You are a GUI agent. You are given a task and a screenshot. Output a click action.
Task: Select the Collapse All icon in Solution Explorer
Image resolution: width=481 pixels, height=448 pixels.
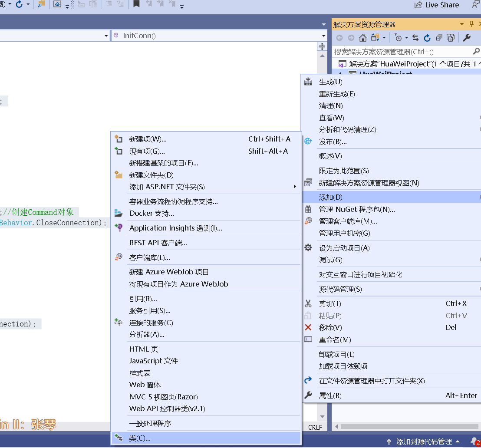(x=439, y=38)
